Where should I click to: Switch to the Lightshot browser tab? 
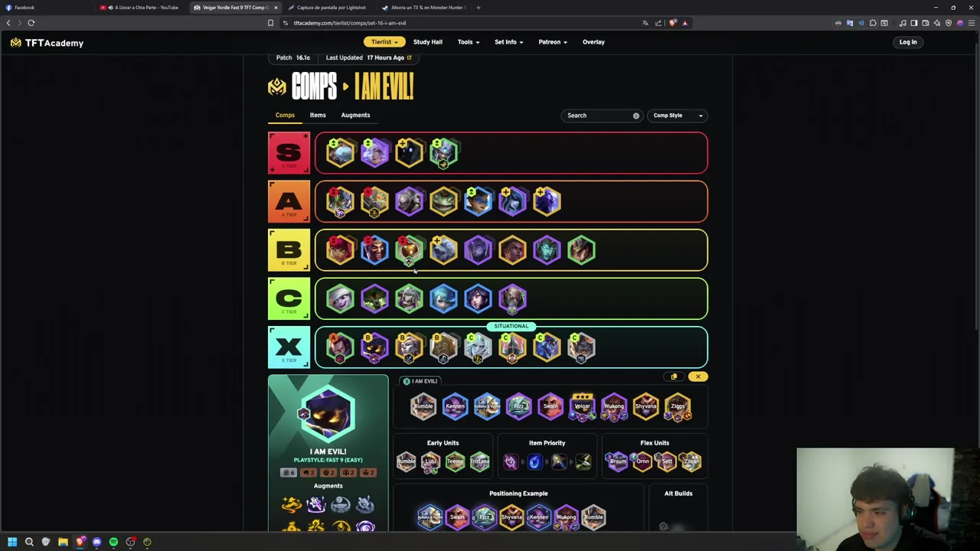331,8
